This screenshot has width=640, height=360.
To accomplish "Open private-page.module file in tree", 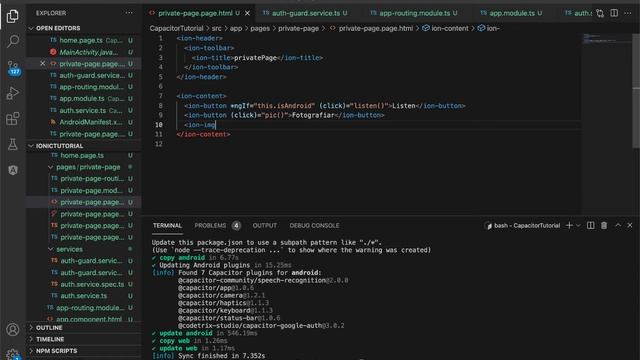I will (x=84, y=190).
